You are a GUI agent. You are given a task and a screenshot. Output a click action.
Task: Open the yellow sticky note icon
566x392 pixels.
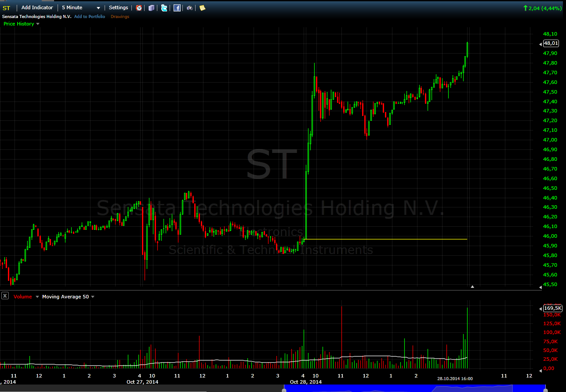coord(202,8)
